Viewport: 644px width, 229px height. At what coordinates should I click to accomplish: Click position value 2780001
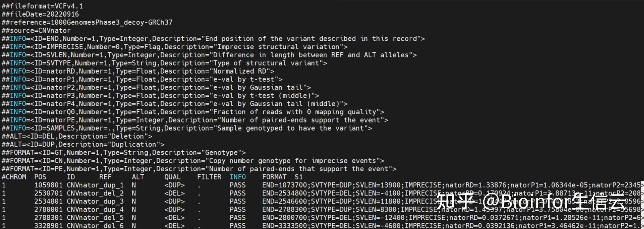click(x=48, y=209)
